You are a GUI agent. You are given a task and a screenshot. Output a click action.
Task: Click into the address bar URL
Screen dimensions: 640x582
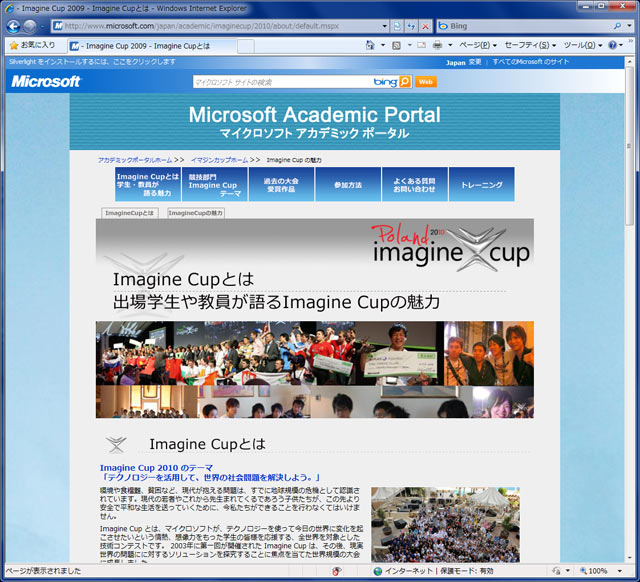pos(201,26)
